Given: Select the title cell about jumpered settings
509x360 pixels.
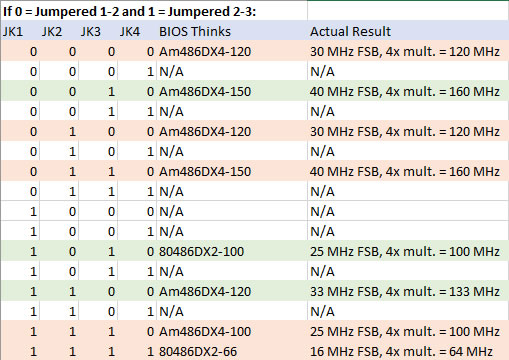Looking at the screenshot, I should point(154,11).
